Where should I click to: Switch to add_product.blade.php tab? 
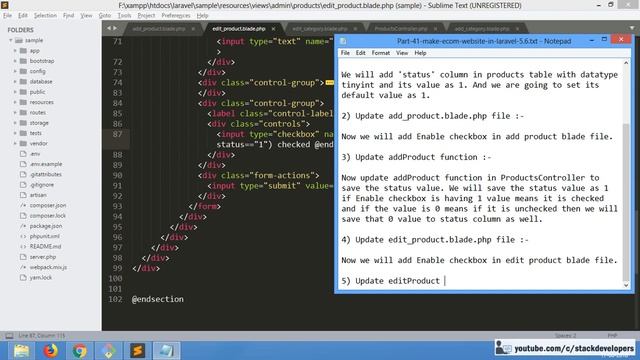tap(159, 29)
